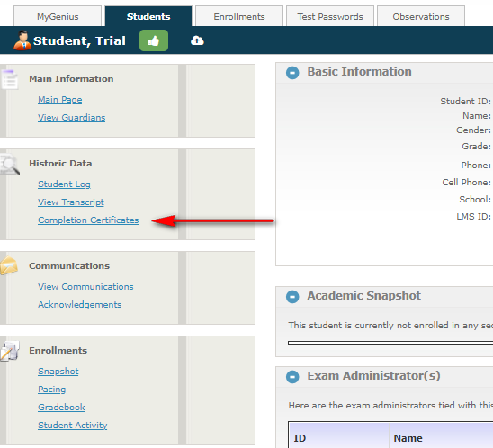Click the cloud upload icon
Viewport: 493px width, 448px height.
click(197, 40)
